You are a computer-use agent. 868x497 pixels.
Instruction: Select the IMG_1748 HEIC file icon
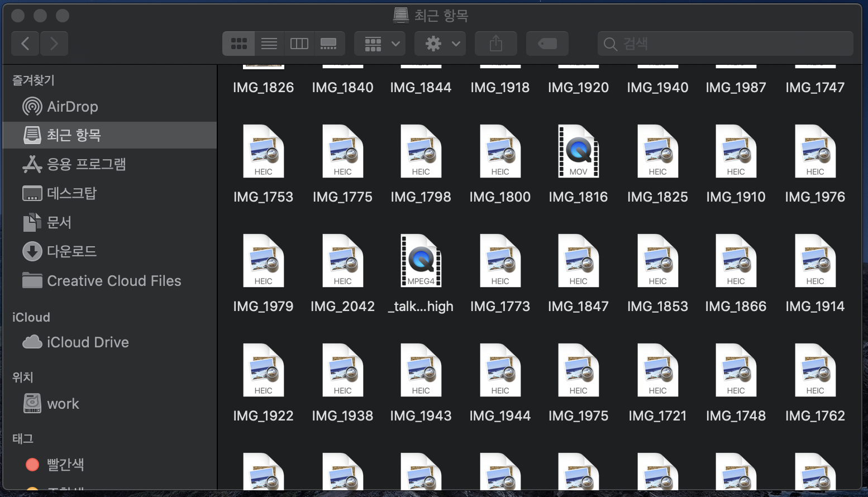(x=736, y=370)
